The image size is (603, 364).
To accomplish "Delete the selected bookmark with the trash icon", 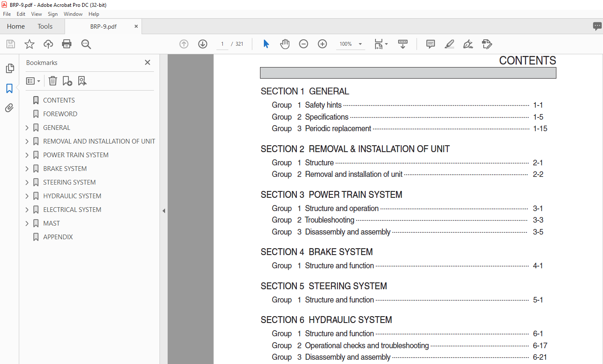I will [53, 81].
